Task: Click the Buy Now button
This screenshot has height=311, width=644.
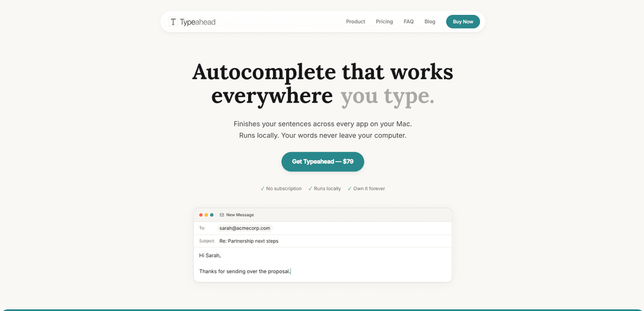Action: (x=463, y=21)
